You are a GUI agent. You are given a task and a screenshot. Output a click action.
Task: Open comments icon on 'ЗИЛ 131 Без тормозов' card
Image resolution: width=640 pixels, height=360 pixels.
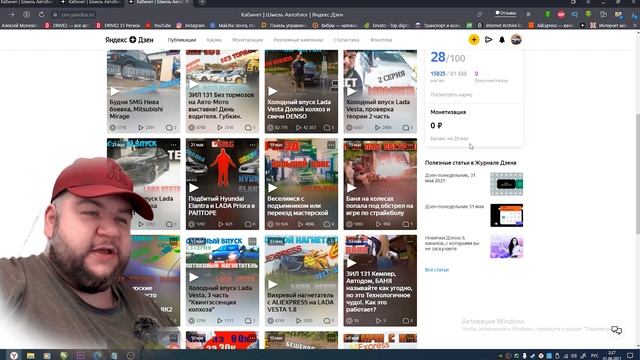tap(248, 128)
